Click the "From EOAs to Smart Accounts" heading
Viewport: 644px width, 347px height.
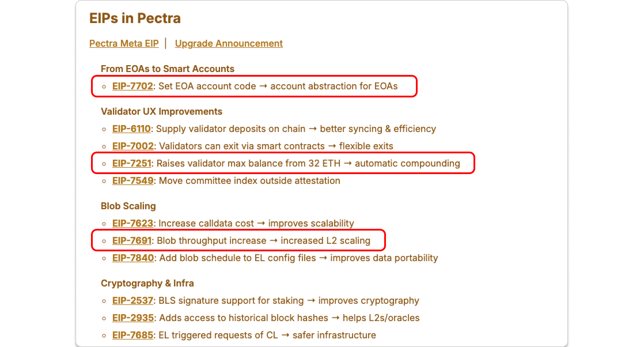167,69
